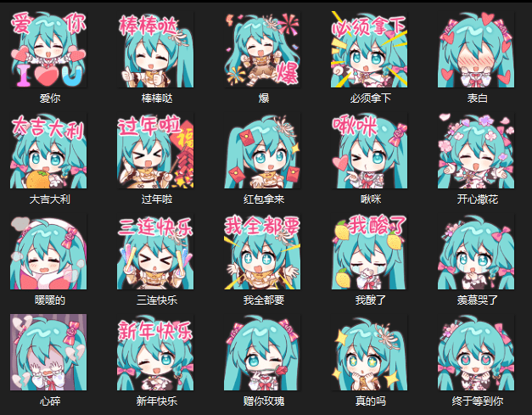
Task: Select the 爱你 I love U sticker
Action: (x=48, y=49)
